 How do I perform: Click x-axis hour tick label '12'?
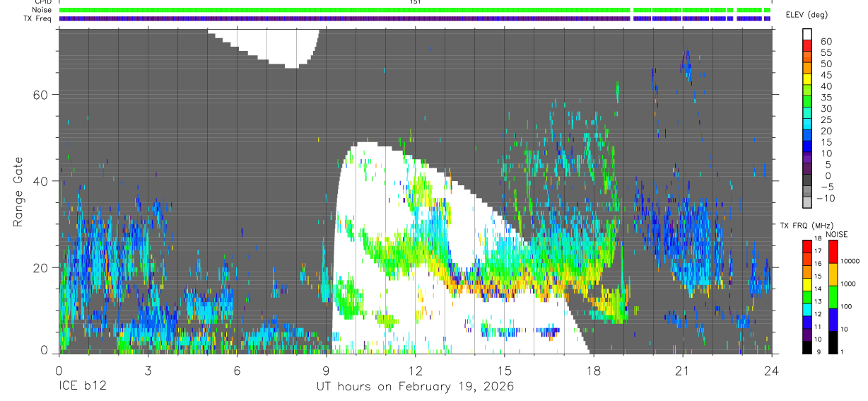[415, 370]
